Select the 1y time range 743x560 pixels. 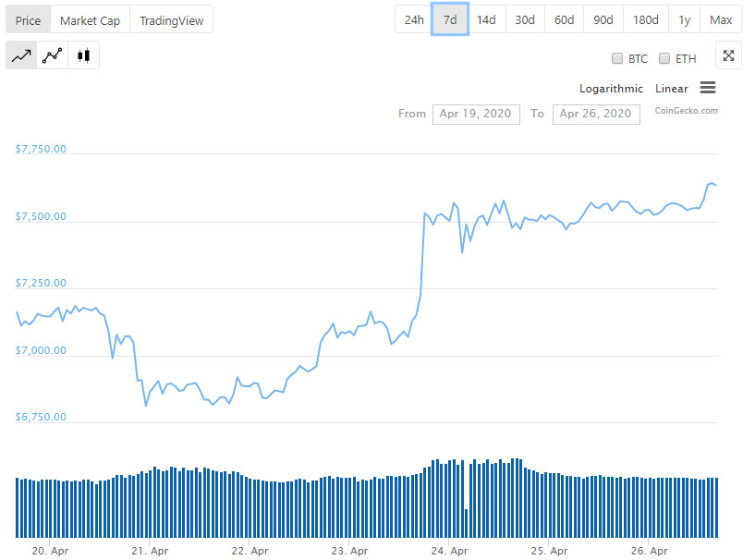pyautogui.click(x=684, y=19)
